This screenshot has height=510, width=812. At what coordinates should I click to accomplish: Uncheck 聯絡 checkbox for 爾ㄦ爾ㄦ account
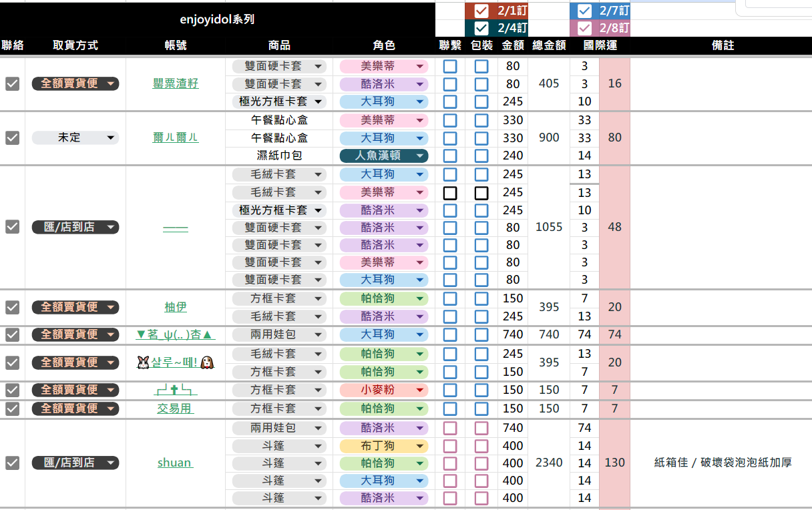(x=12, y=138)
